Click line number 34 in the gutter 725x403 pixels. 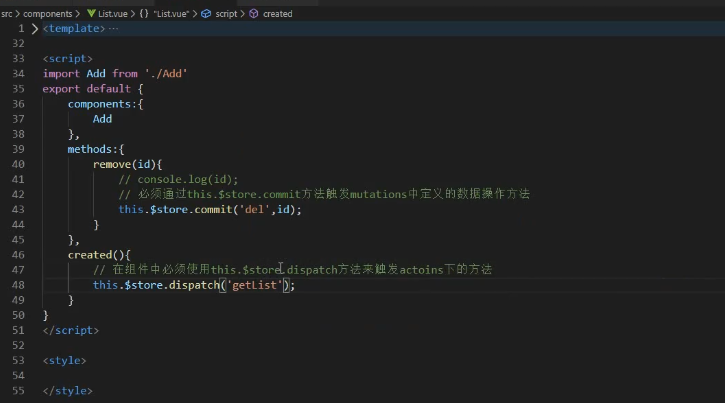pos(18,73)
